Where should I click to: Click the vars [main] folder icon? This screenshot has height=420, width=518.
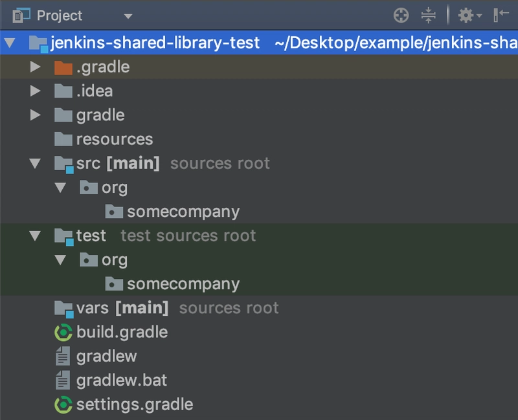tap(63, 309)
